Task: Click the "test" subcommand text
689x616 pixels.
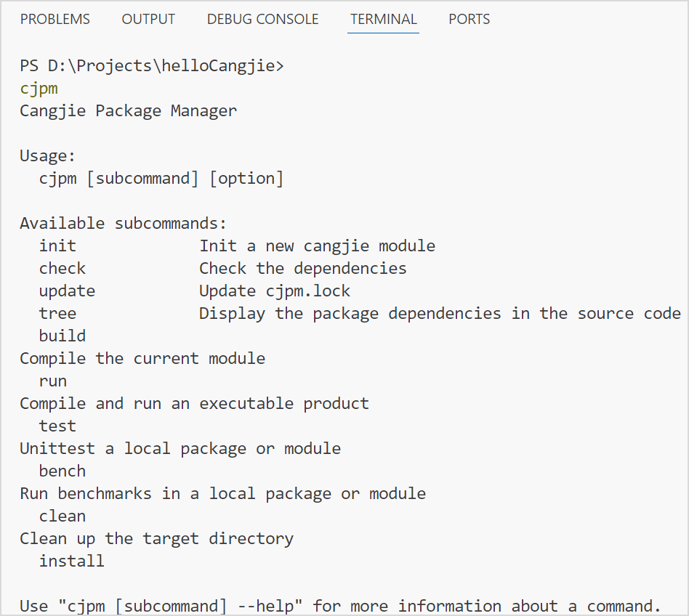Action: 57,426
